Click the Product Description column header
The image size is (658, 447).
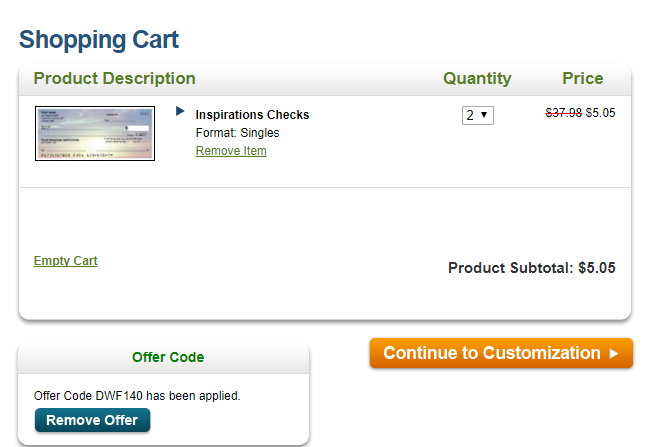[x=114, y=79]
